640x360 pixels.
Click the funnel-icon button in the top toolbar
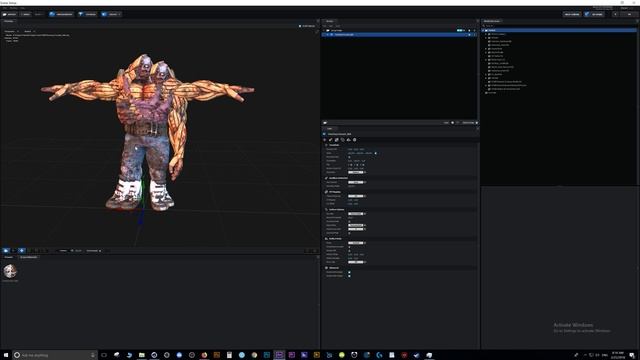coord(88,14)
